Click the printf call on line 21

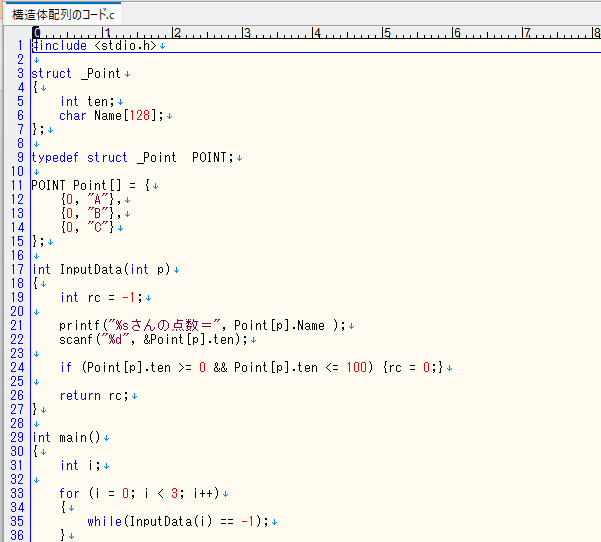[x=79, y=325]
